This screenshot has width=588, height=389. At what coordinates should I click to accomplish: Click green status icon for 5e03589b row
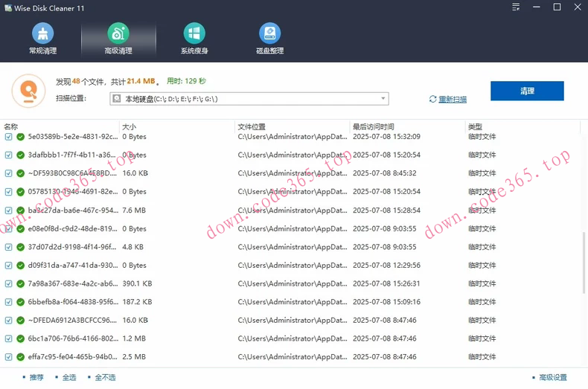pyautogui.click(x=21, y=137)
